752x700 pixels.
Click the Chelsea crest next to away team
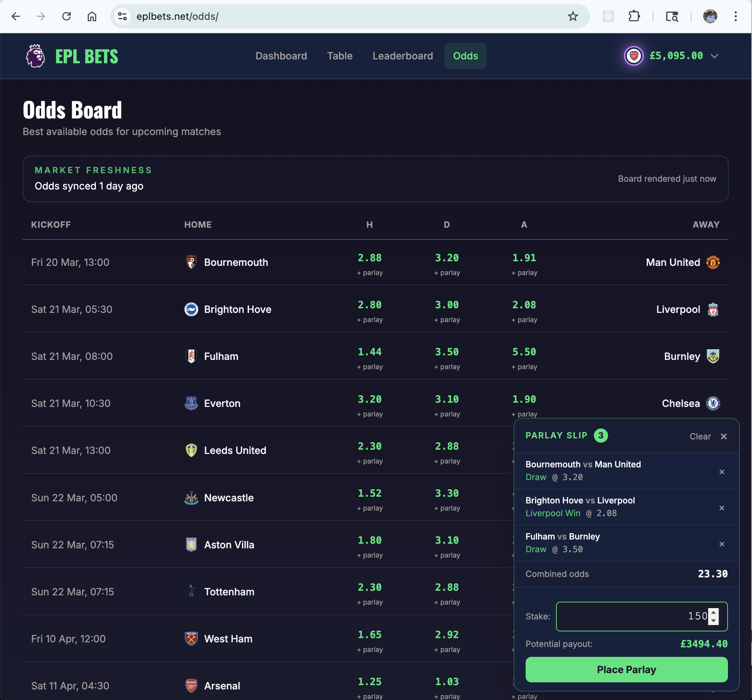point(713,403)
